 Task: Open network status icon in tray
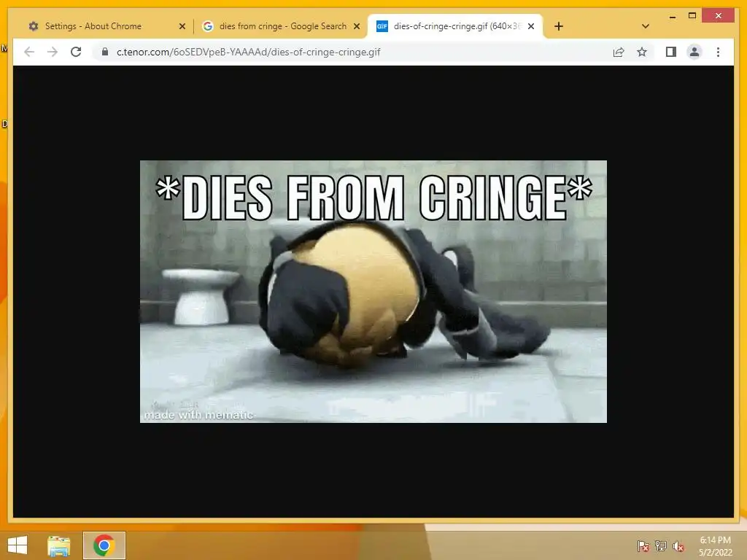point(661,546)
